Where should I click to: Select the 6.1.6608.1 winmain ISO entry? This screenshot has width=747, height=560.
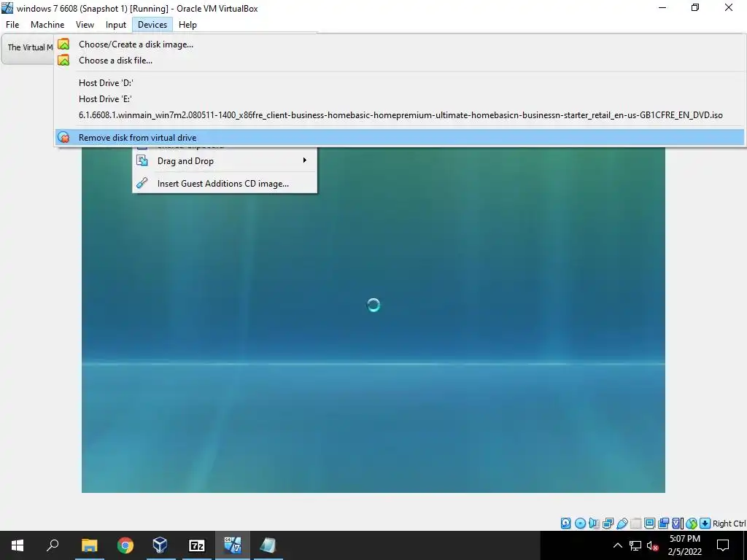pyautogui.click(x=400, y=115)
